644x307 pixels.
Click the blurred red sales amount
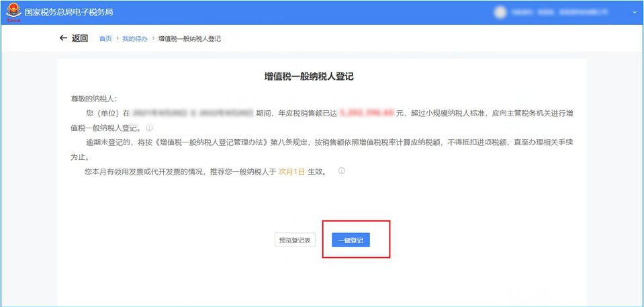(x=367, y=114)
